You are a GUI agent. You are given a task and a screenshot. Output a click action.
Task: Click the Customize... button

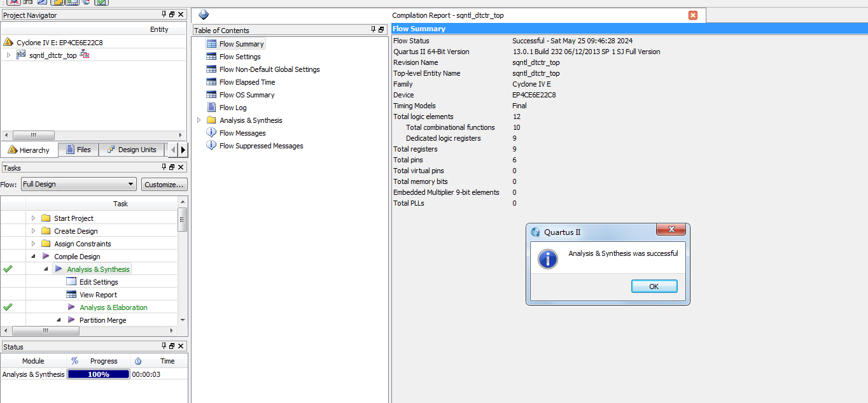(x=164, y=184)
